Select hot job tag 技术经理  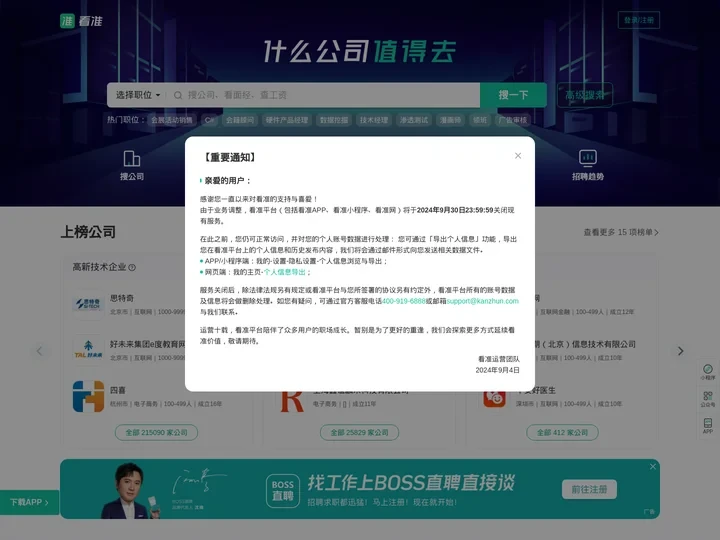[374, 120]
